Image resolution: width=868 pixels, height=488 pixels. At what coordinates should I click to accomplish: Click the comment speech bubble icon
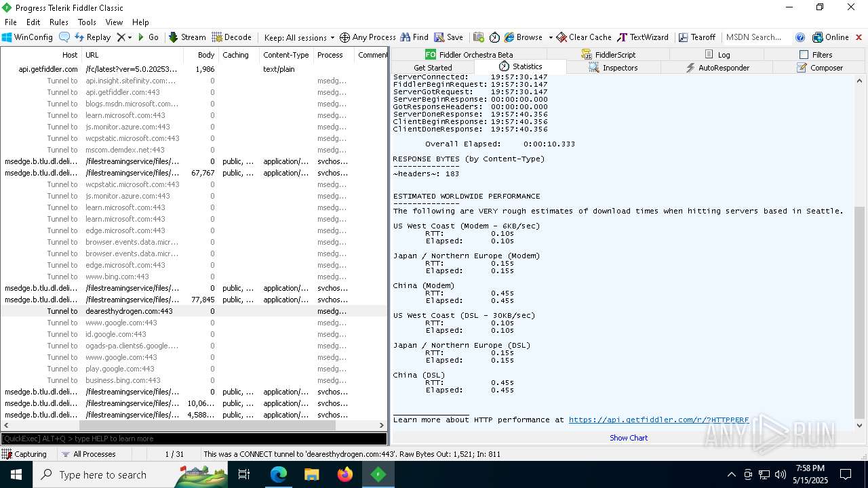(64, 37)
